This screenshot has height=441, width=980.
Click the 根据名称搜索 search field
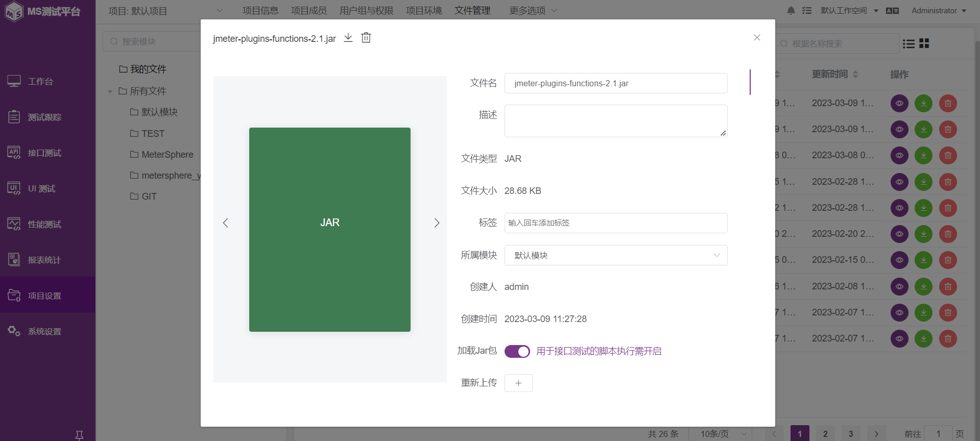coord(838,43)
